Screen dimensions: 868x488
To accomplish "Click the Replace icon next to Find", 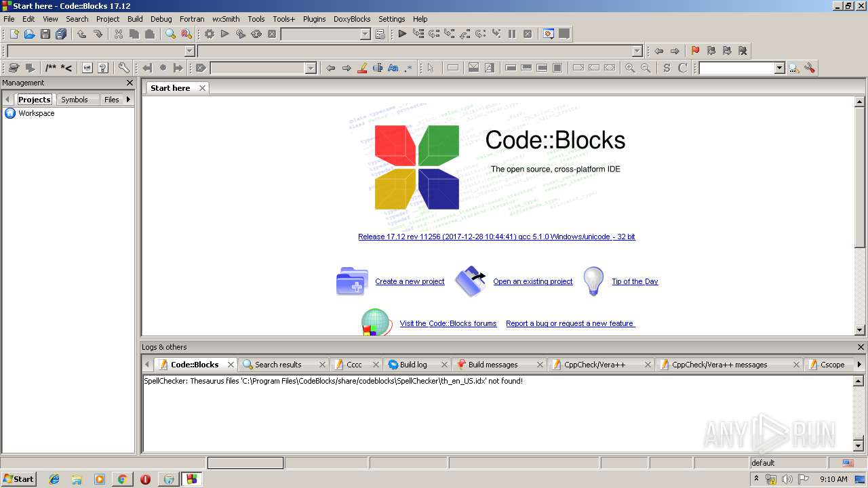I will 186,34.
